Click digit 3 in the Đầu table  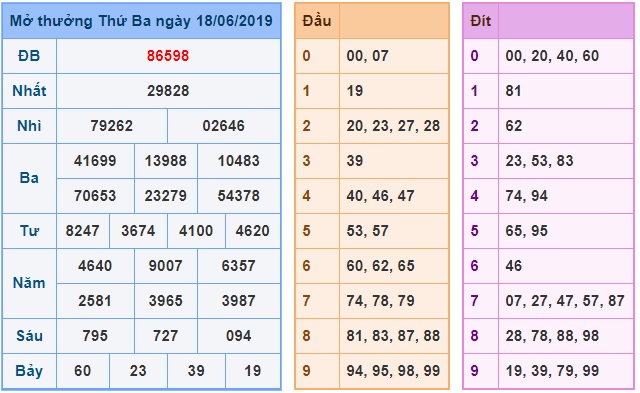307,161
